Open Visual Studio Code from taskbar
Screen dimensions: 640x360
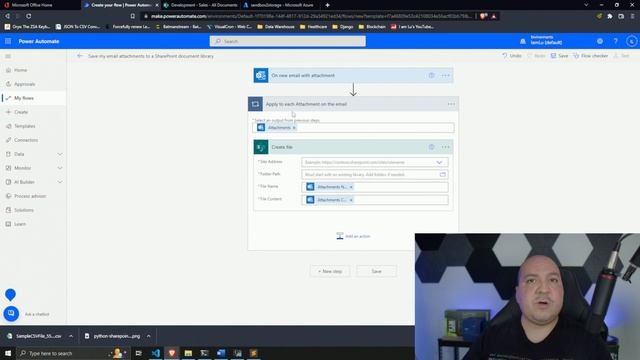point(156,353)
